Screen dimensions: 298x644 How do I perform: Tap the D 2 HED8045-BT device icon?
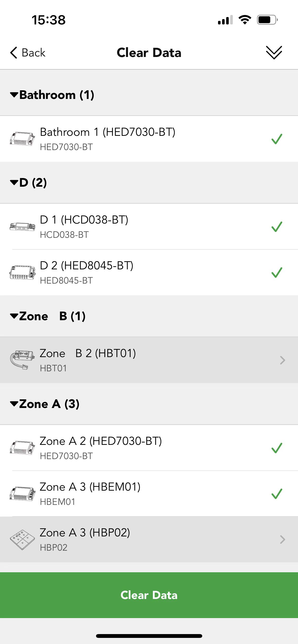pyautogui.click(x=22, y=272)
